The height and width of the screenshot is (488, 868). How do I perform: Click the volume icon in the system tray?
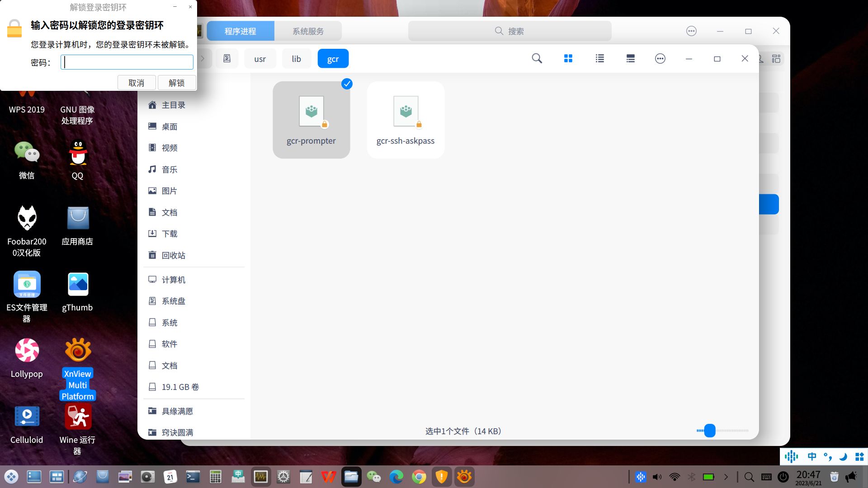pos(656,477)
